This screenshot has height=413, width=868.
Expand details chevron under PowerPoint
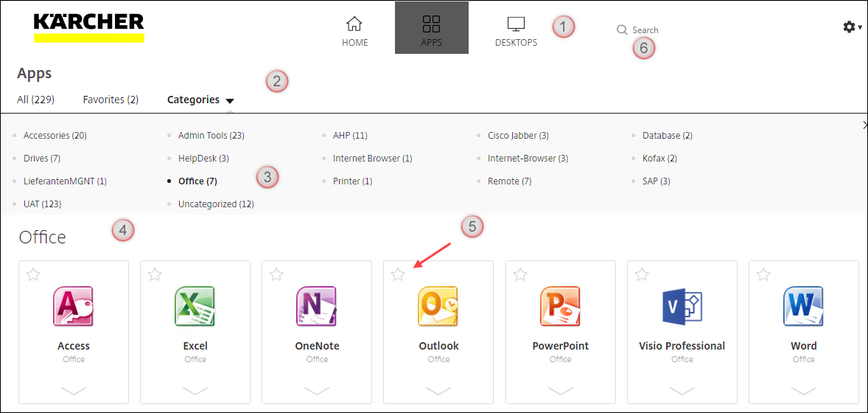[x=560, y=390]
